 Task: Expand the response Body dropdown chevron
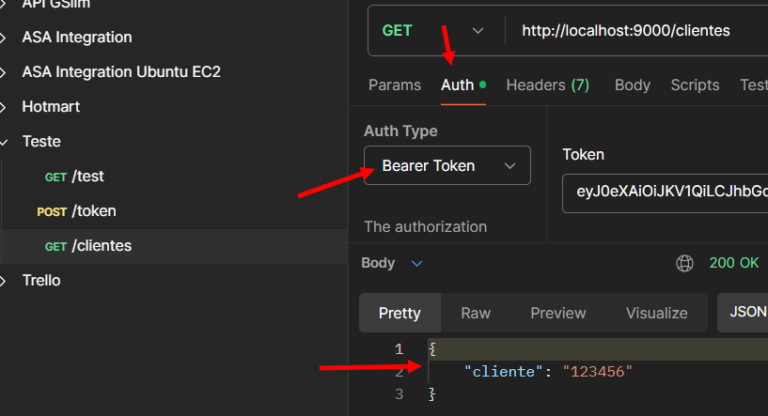(x=417, y=263)
